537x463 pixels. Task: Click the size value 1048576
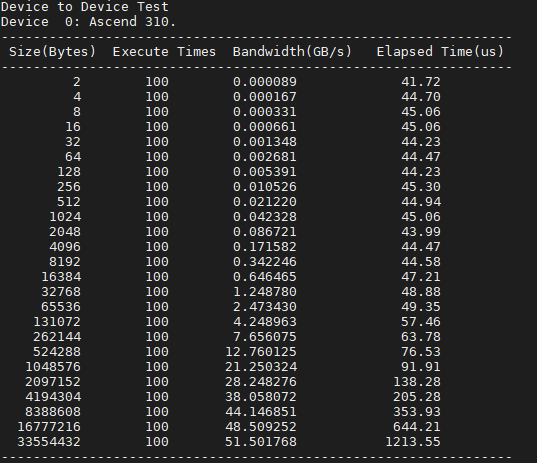click(x=53, y=367)
